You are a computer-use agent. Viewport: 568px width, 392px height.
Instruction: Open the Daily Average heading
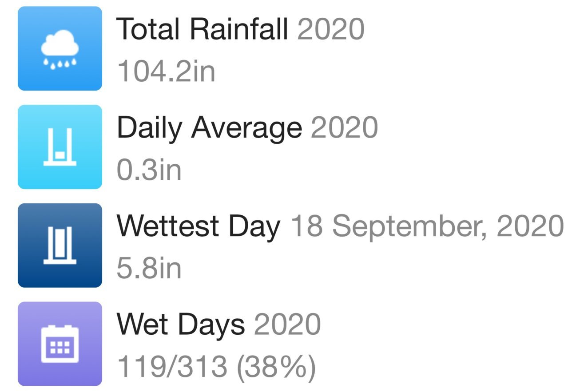click(209, 128)
